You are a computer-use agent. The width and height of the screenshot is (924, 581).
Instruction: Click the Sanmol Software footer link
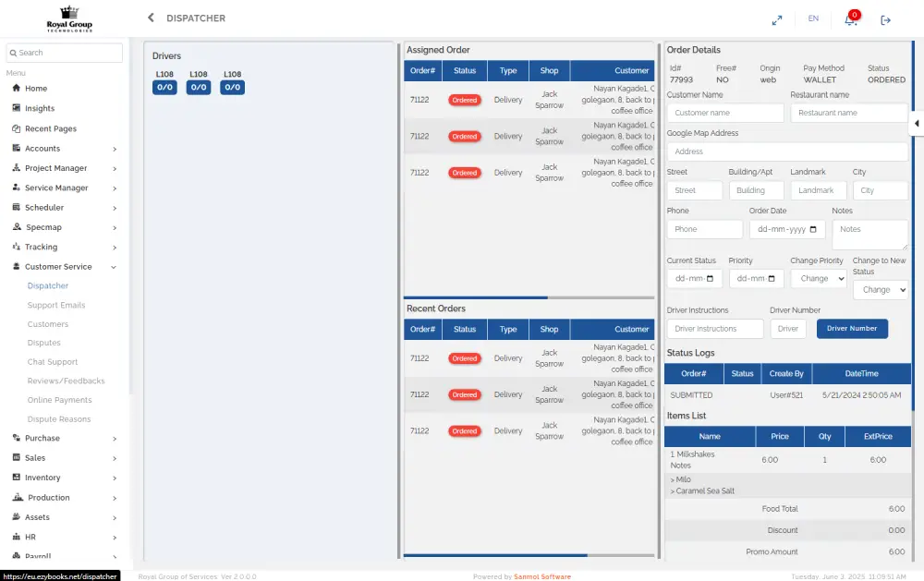pyautogui.click(x=542, y=576)
